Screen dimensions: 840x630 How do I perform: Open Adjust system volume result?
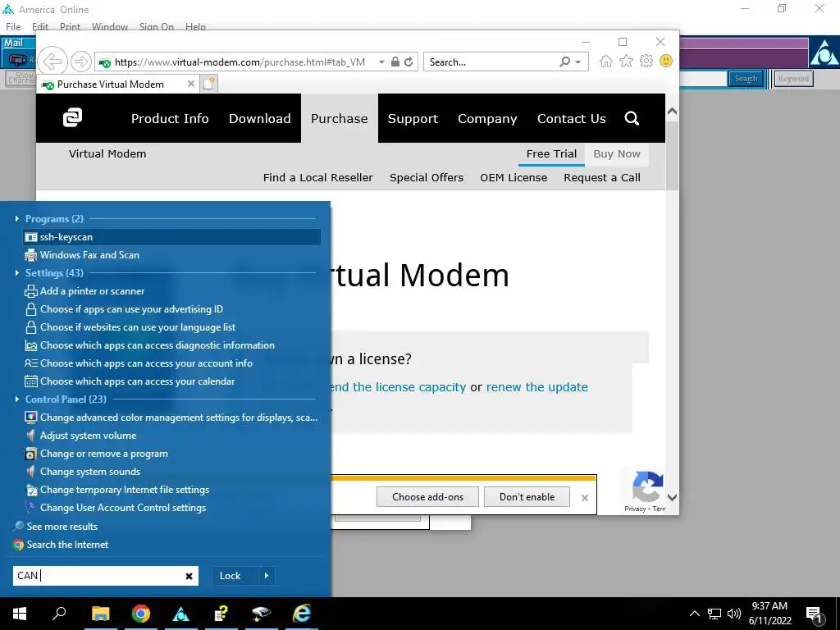click(88, 436)
